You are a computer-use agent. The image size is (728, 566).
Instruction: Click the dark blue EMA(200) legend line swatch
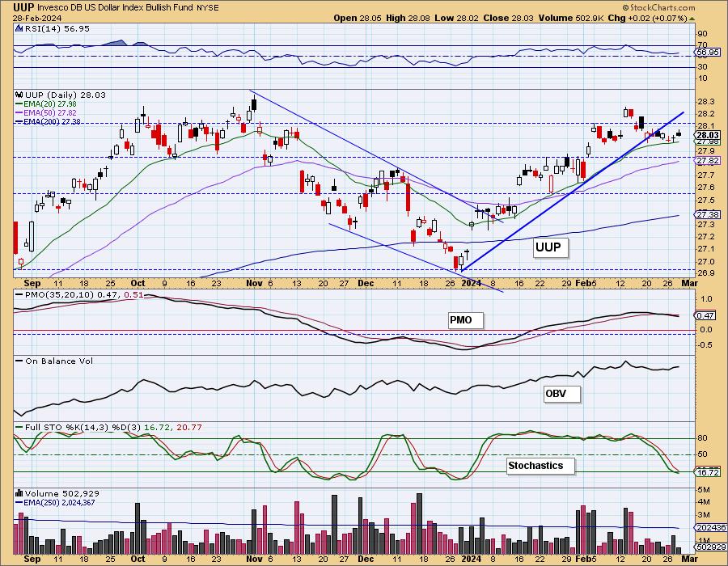click(19, 121)
